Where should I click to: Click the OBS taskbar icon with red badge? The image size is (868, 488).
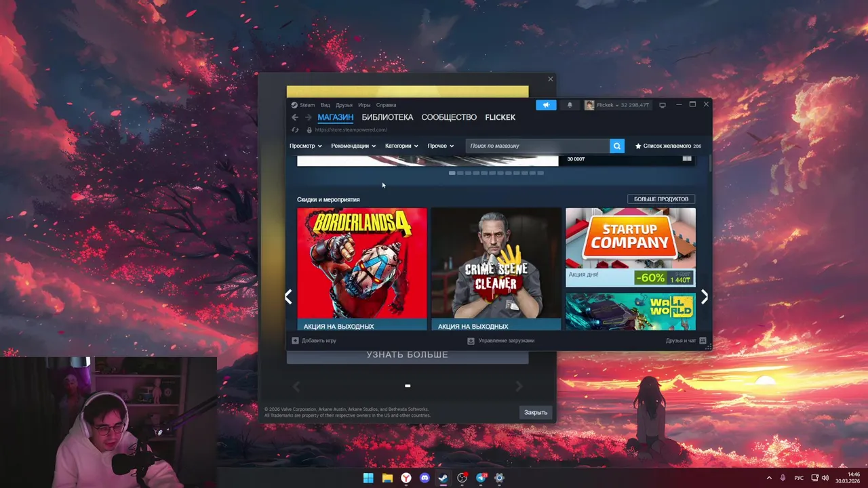(462, 478)
